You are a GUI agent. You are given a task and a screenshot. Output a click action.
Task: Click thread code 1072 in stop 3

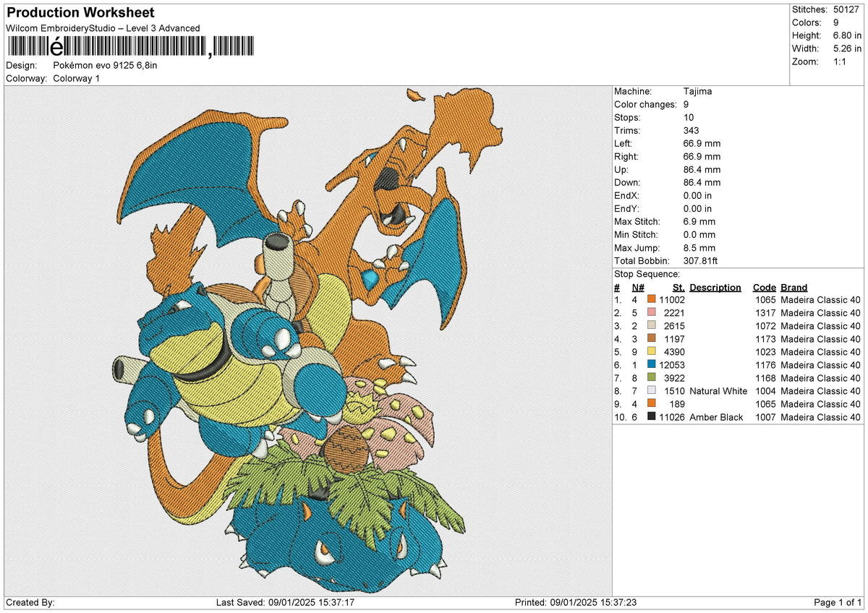[765, 326]
